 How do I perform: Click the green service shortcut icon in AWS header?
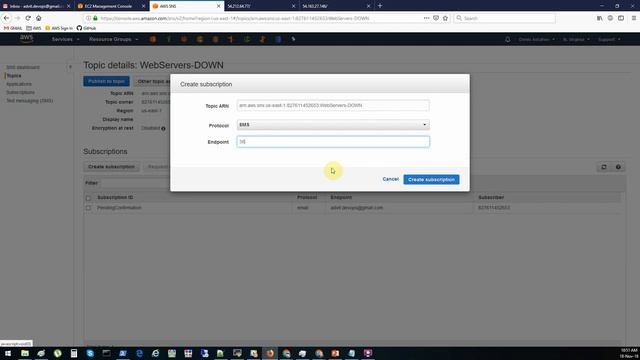tap(247, 39)
